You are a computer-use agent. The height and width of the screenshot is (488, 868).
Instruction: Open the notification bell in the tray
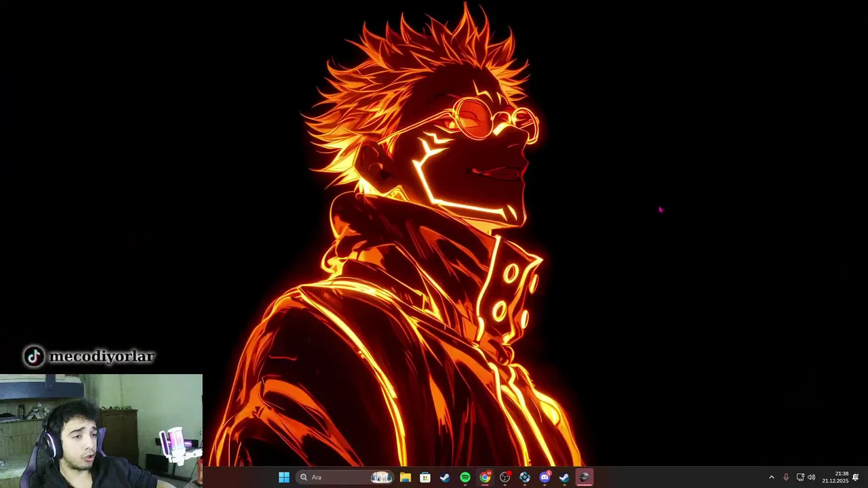click(x=856, y=477)
